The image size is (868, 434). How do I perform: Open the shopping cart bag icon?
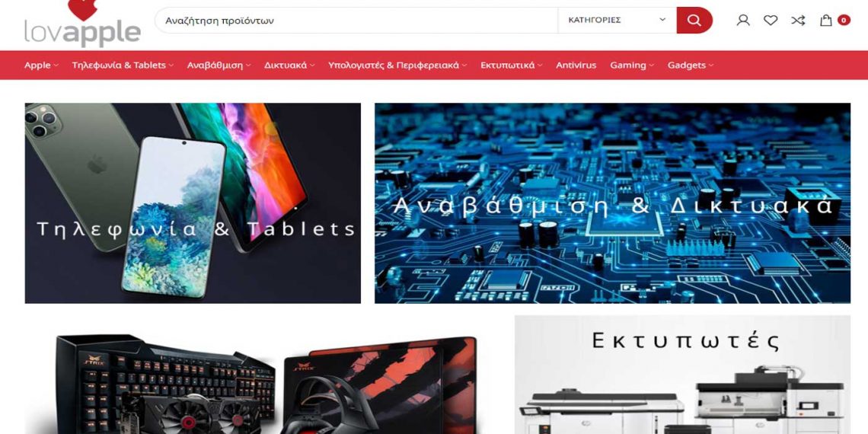tap(826, 21)
